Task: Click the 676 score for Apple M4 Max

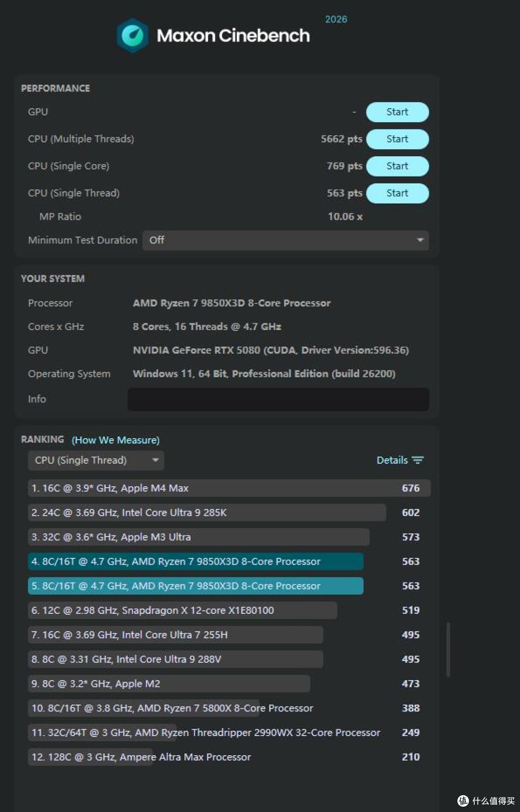Action: tap(411, 488)
